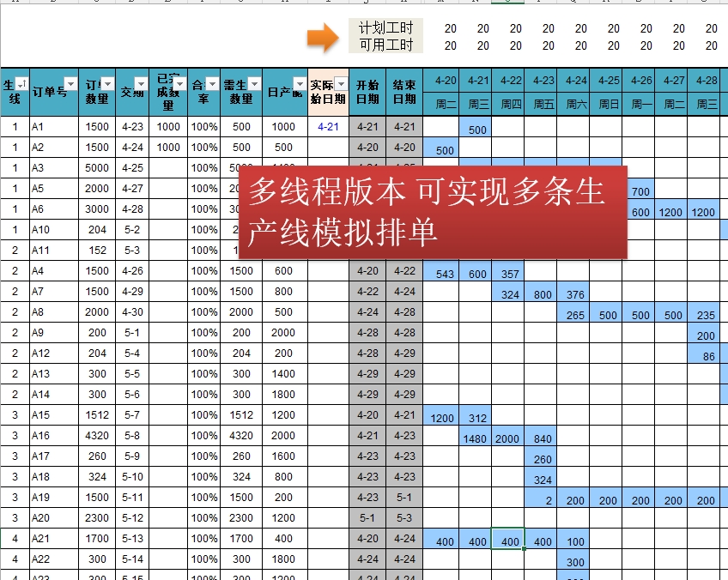Viewport: 728px width, 580px height.
Task: Open the 生产线 sort filter dropdown
Action: pyautogui.click(x=21, y=83)
